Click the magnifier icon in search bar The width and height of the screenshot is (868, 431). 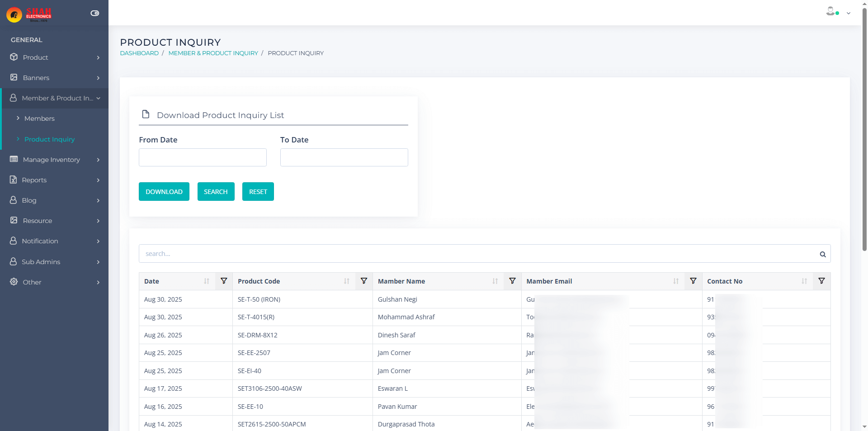tap(823, 254)
